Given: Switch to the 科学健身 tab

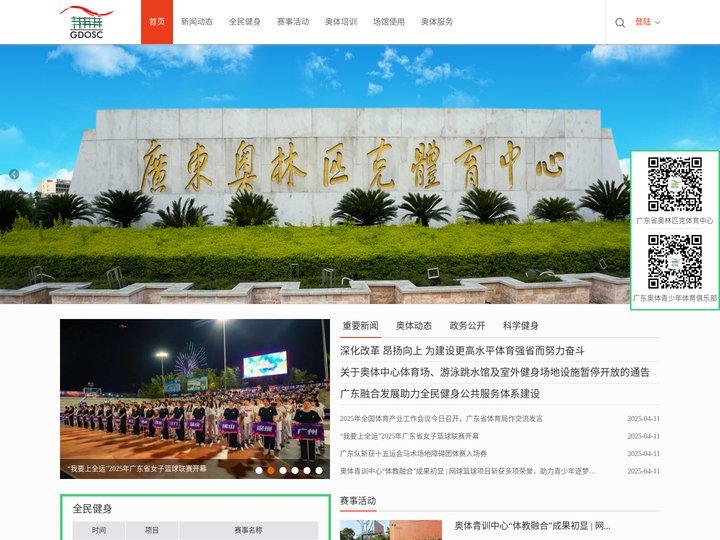Looking at the screenshot, I should [520, 326].
